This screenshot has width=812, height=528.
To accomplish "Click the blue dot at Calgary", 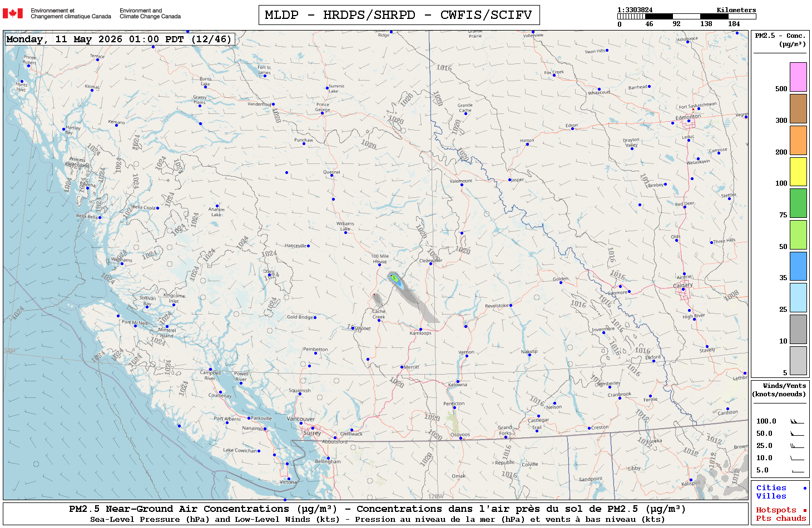I will (x=683, y=289).
